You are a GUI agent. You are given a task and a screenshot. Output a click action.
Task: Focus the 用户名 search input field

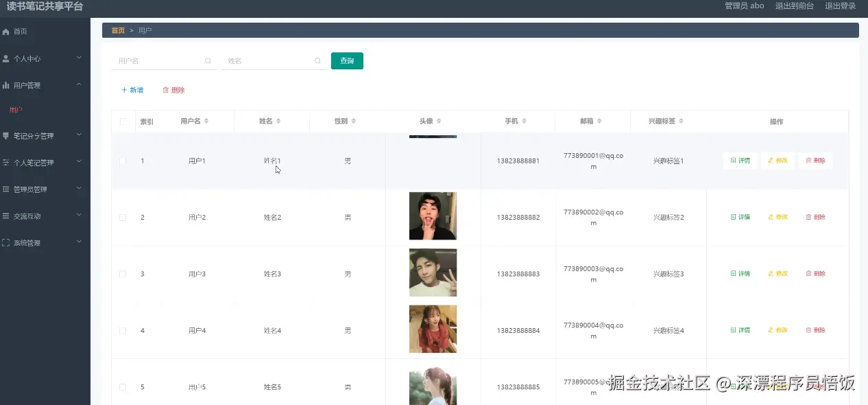coord(163,60)
